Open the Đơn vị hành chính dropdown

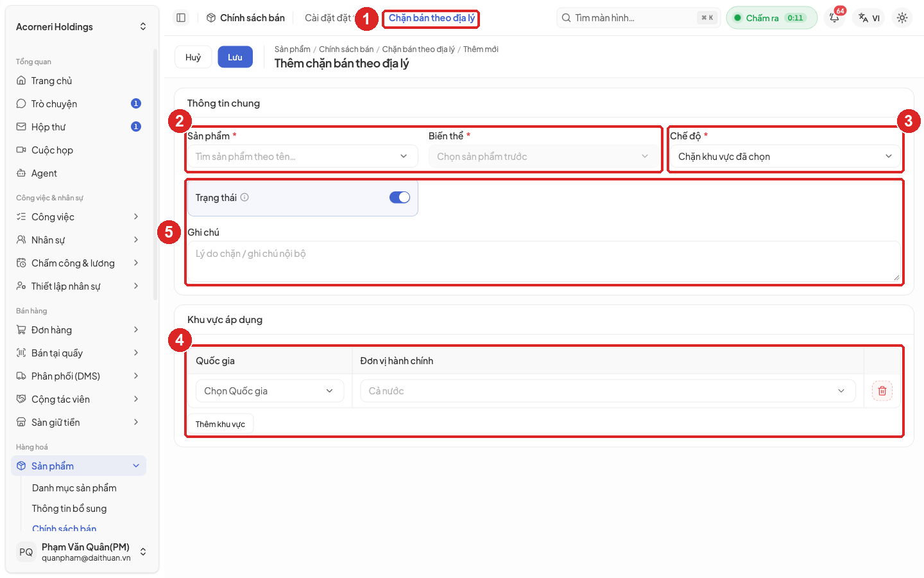tap(608, 391)
